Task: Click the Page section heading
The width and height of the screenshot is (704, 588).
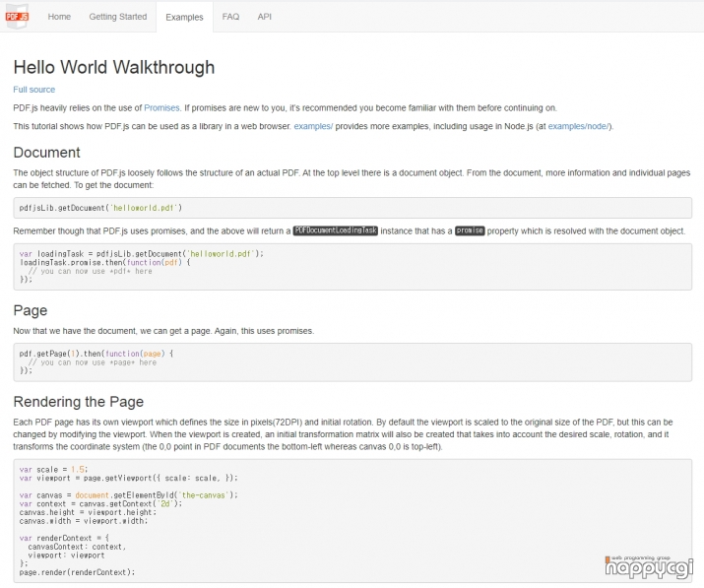Action: point(31,310)
